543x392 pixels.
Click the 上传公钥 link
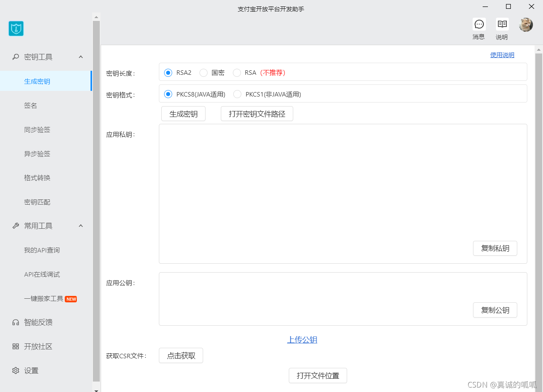point(302,340)
